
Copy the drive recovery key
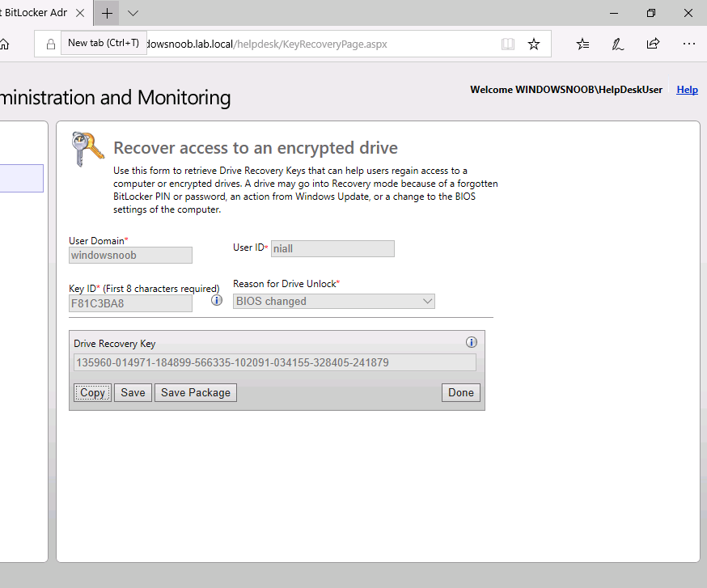click(x=92, y=393)
